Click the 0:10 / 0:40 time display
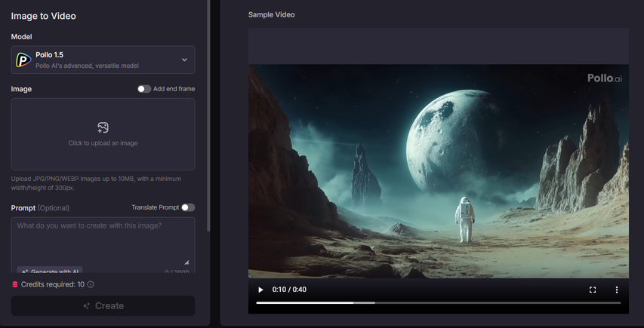644x328 pixels. tap(289, 290)
